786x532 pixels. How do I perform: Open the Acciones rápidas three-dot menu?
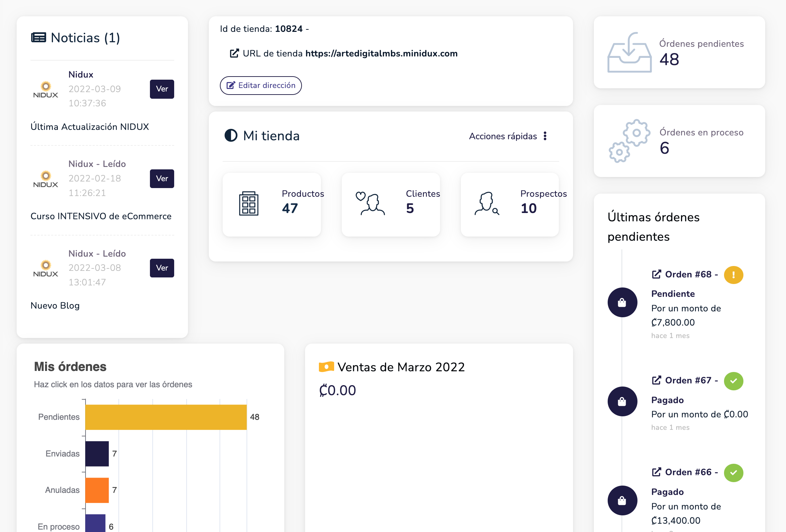click(545, 136)
